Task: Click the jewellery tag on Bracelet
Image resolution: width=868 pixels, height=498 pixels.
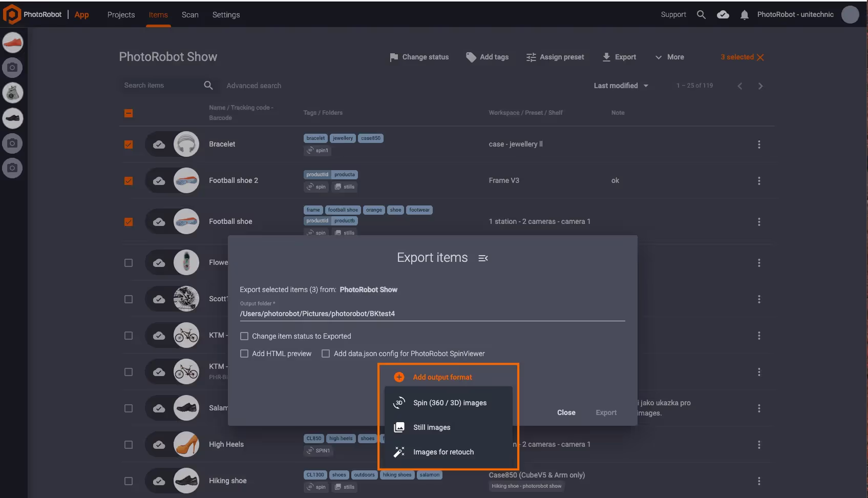Action: point(343,138)
